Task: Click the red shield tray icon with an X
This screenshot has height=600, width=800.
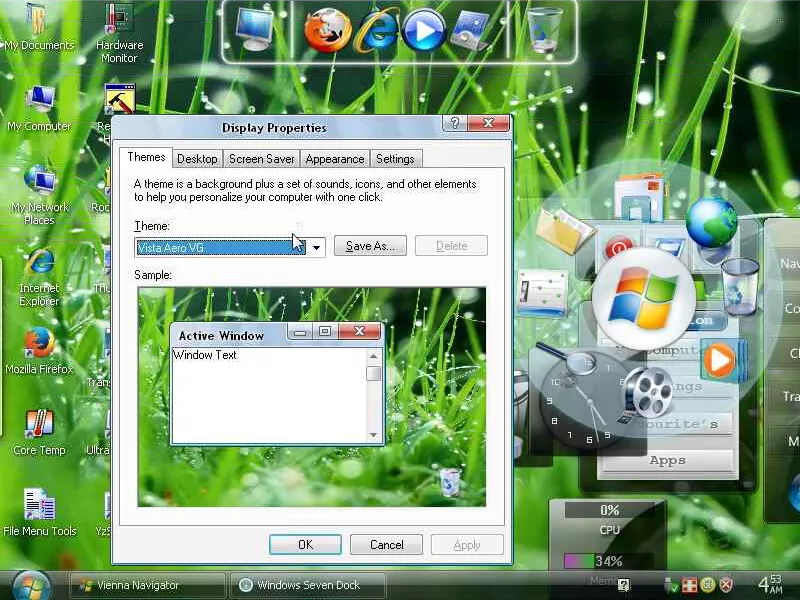Action: [x=726, y=584]
